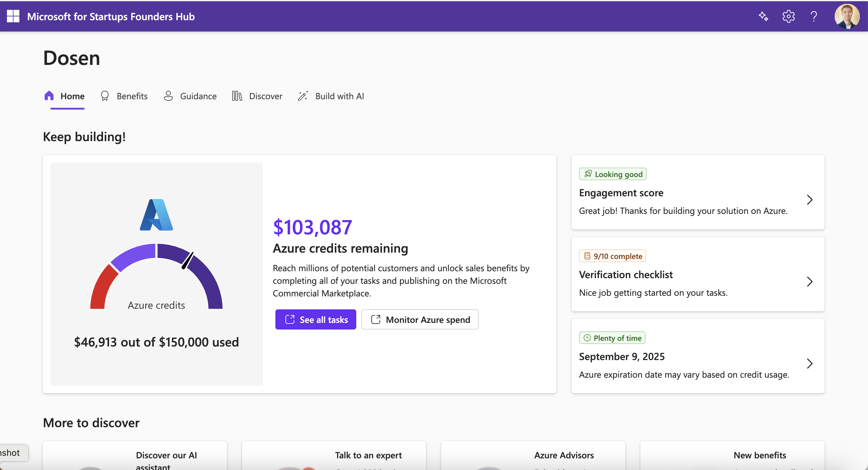
Task: Open the Talk to an expert card
Action: pyautogui.click(x=334, y=456)
